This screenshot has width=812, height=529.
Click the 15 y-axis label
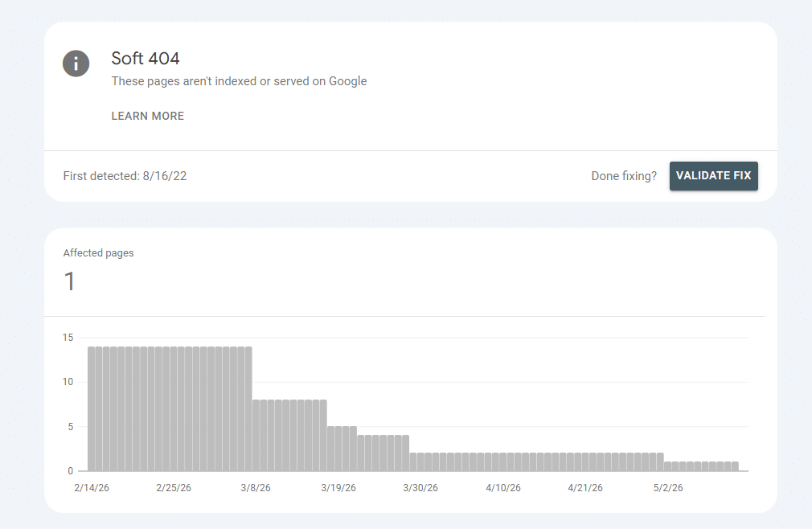click(68, 338)
